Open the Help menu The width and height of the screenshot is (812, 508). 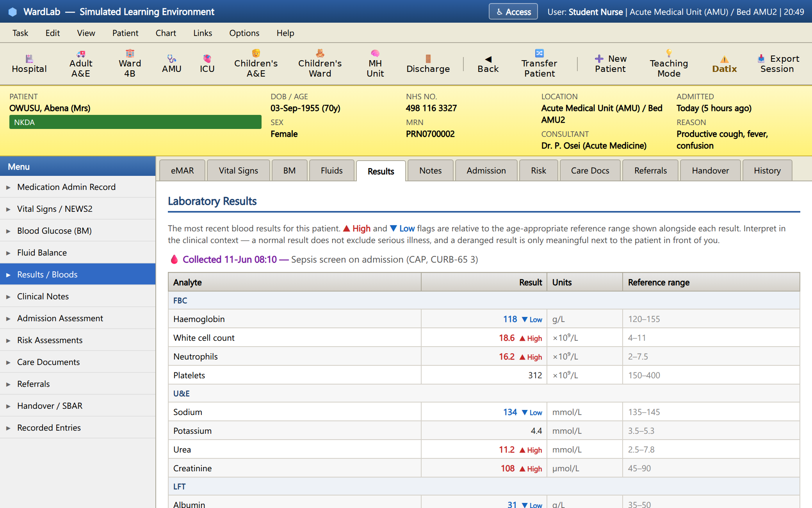285,33
